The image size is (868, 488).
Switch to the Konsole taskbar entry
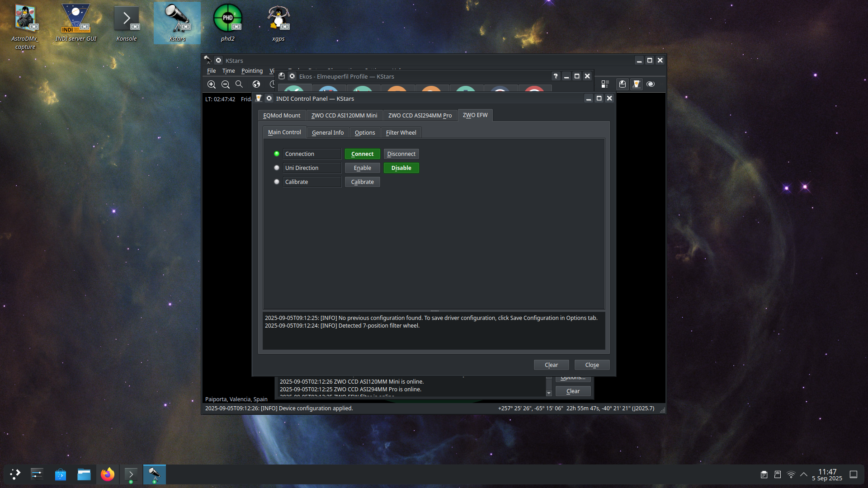pos(131,474)
